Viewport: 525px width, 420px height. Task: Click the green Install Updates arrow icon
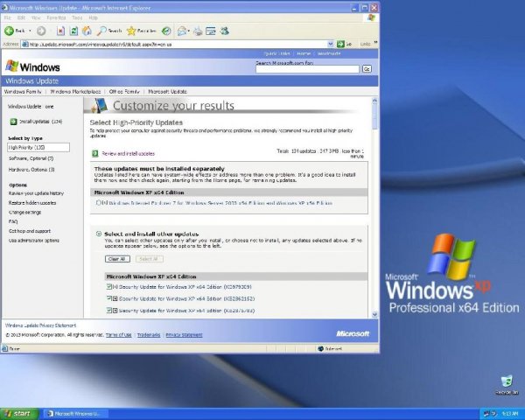click(13, 122)
